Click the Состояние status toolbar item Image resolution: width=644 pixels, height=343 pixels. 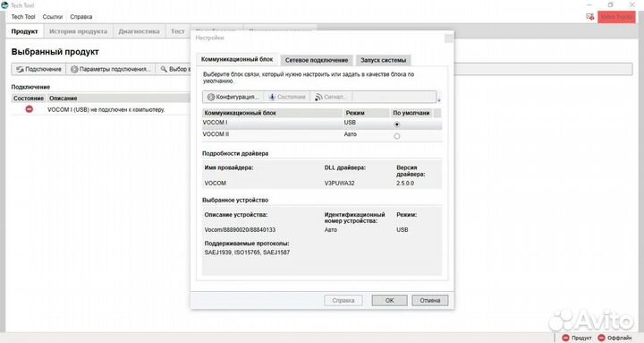pos(287,97)
